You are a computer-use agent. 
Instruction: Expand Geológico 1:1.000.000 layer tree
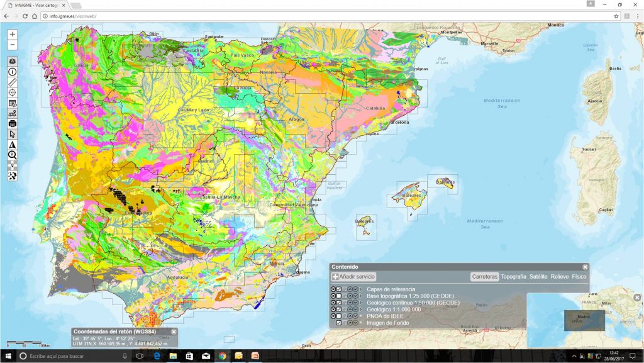pyautogui.click(x=360, y=309)
